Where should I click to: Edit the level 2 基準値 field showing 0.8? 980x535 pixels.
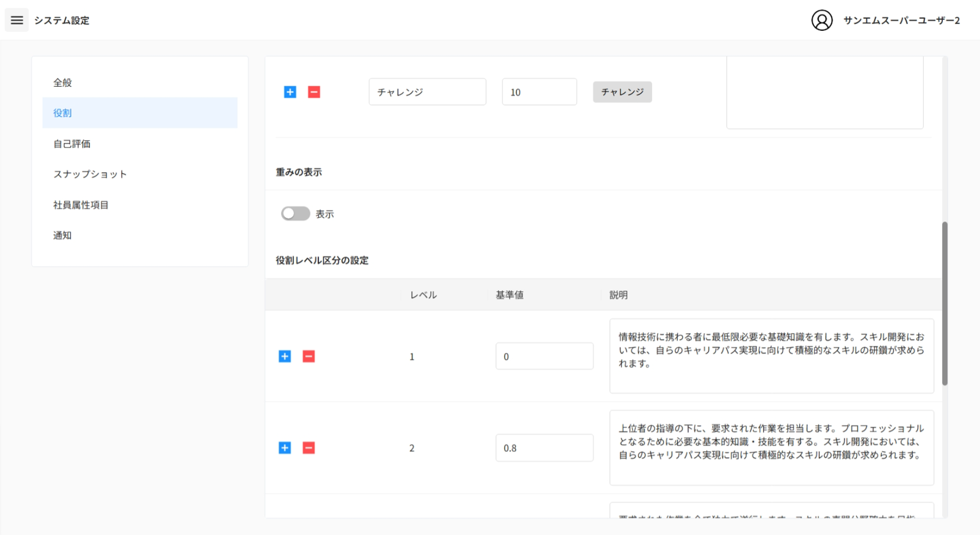[x=544, y=448]
